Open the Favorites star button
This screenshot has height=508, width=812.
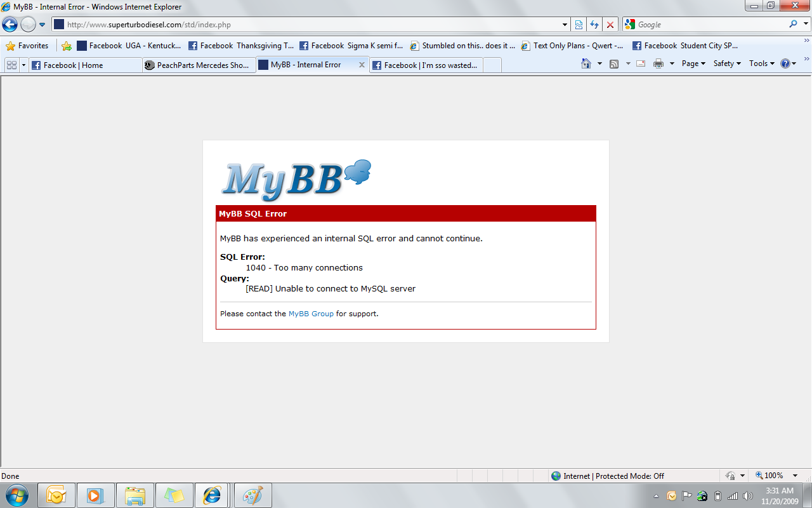tap(27, 46)
